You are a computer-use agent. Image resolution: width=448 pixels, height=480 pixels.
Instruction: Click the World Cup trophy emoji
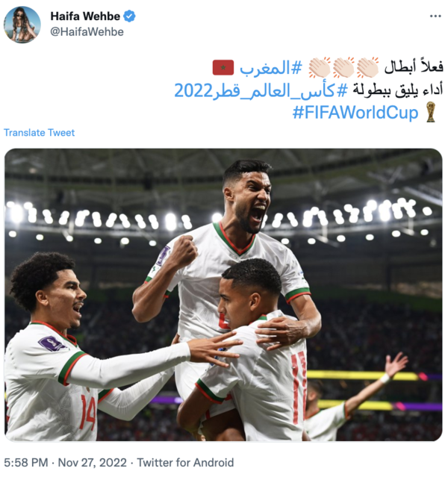pyautogui.click(x=431, y=112)
